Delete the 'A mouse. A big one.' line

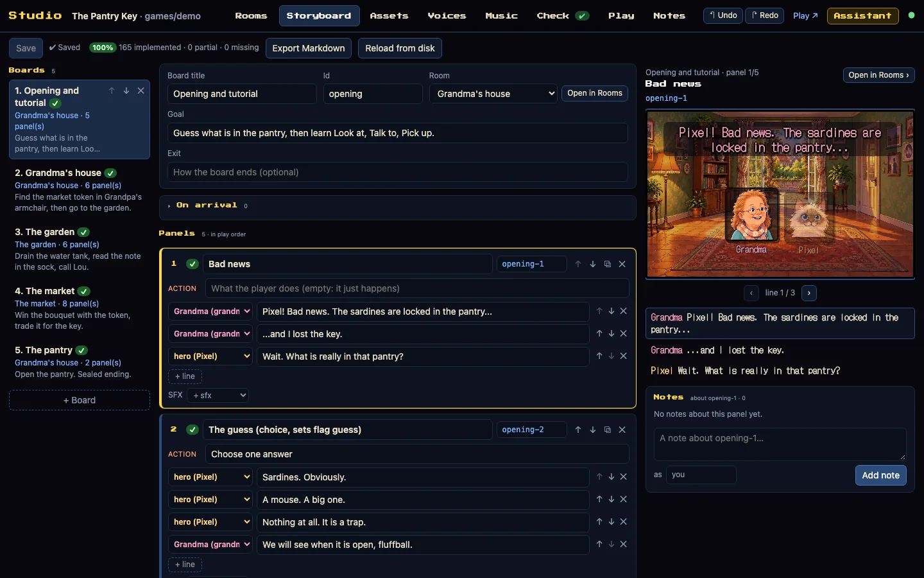624,500
